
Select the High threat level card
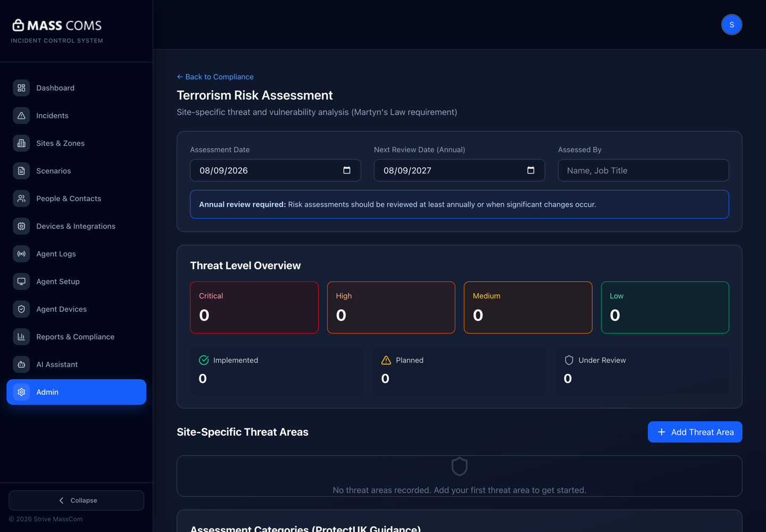point(391,307)
